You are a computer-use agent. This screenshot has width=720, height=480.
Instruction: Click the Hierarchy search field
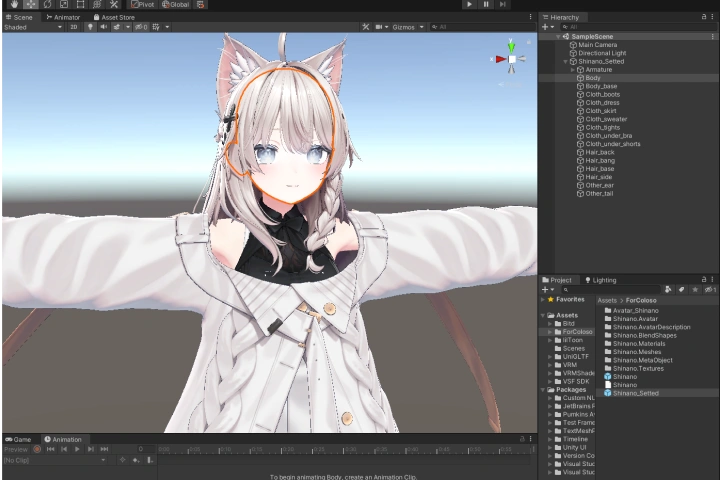click(637, 27)
